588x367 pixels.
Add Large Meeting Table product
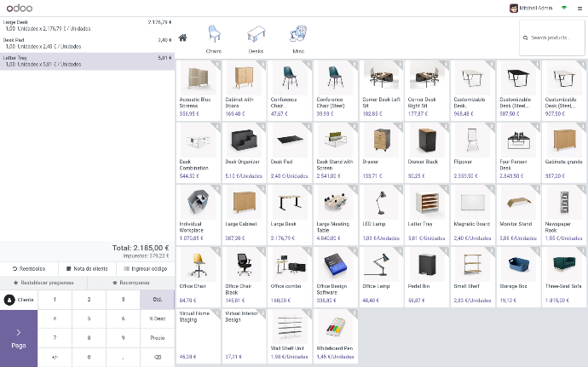click(x=336, y=215)
